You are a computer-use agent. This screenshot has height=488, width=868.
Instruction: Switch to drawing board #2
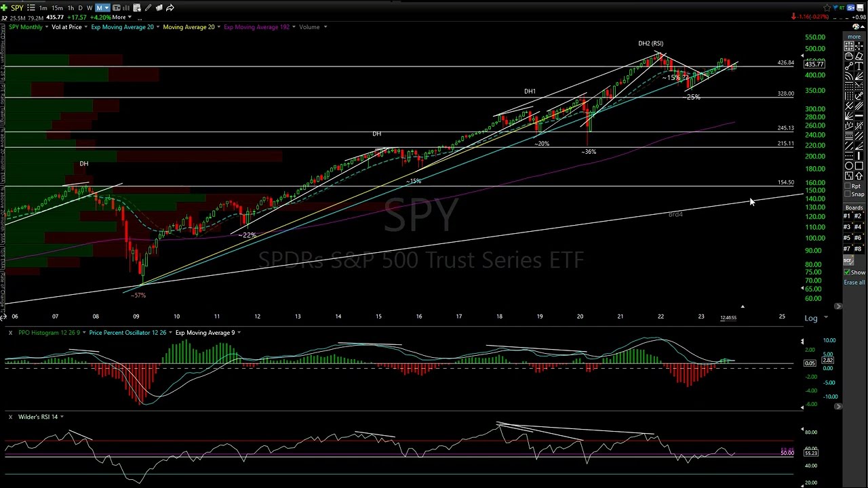point(858,216)
